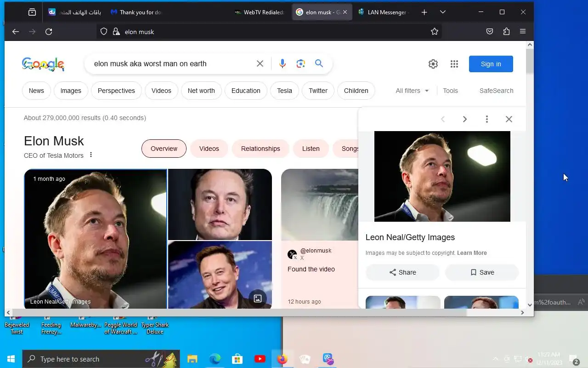Image resolution: width=588 pixels, height=368 pixels.
Task: Open YouTube from the taskbar
Action: point(260,359)
